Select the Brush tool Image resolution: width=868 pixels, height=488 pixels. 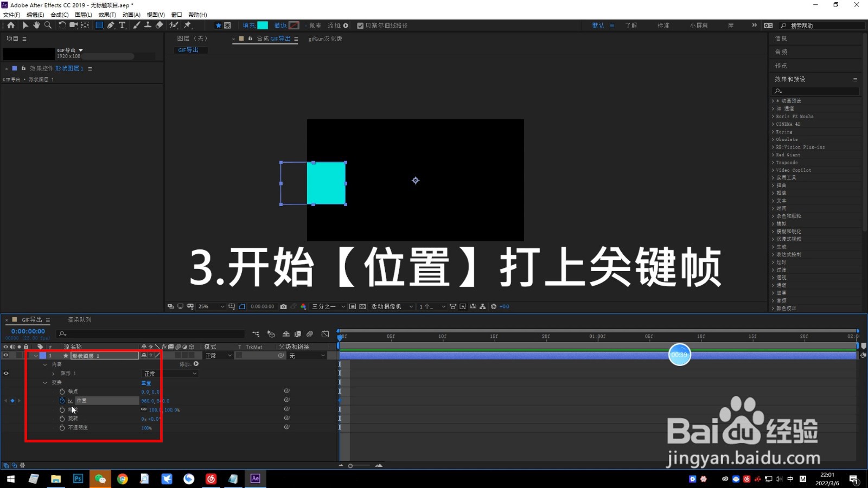pyautogui.click(x=136, y=25)
